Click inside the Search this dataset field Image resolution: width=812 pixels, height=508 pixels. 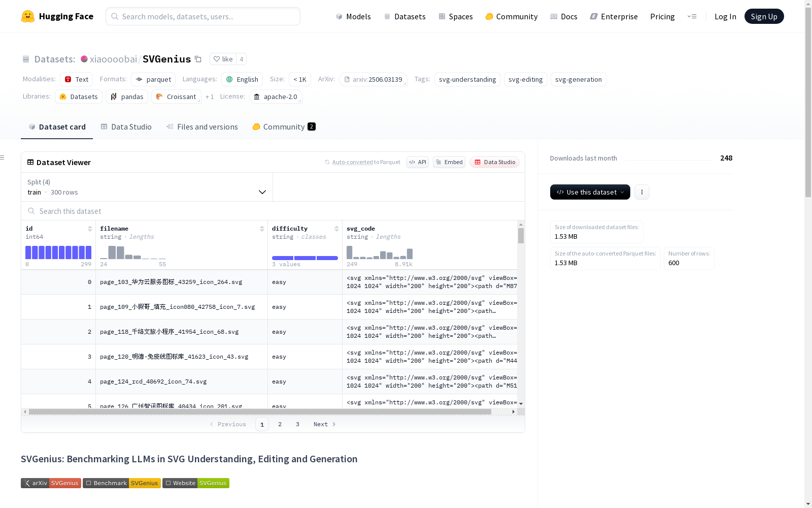click(273, 211)
